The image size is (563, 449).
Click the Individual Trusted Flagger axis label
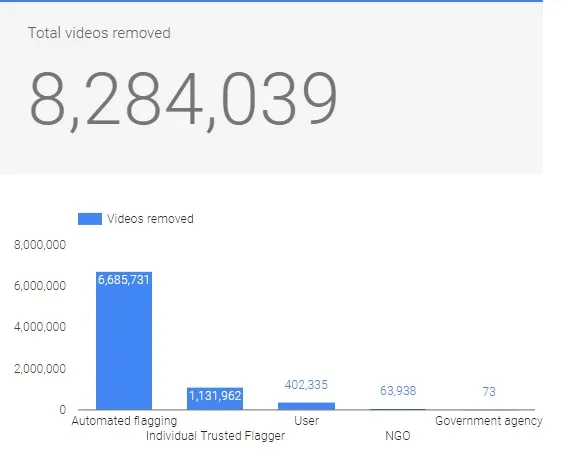[x=215, y=436]
